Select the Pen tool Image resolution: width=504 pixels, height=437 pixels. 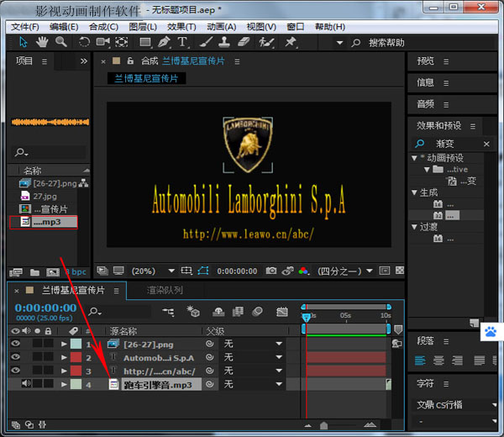pyautogui.click(x=164, y=42)
